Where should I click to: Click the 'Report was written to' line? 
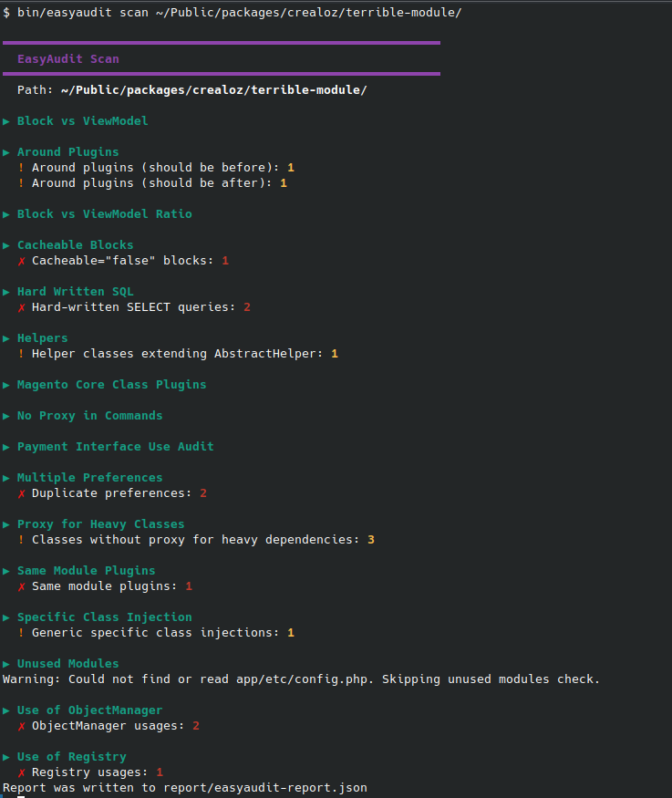[185, 788]
